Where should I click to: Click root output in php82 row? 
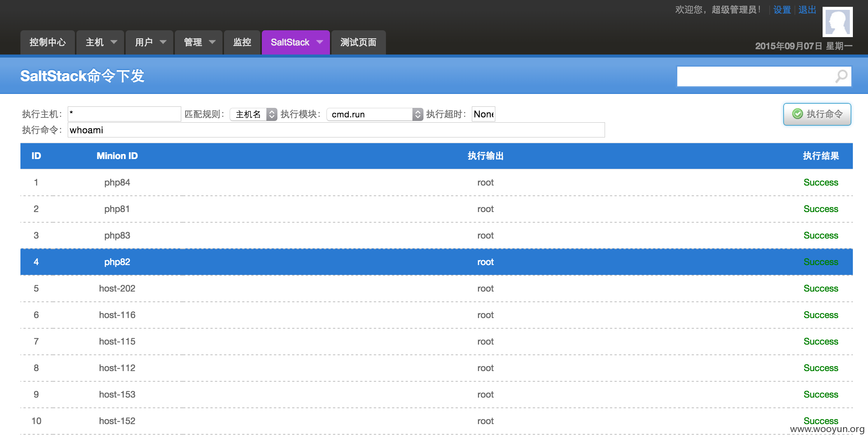click(x=485, y=262)
